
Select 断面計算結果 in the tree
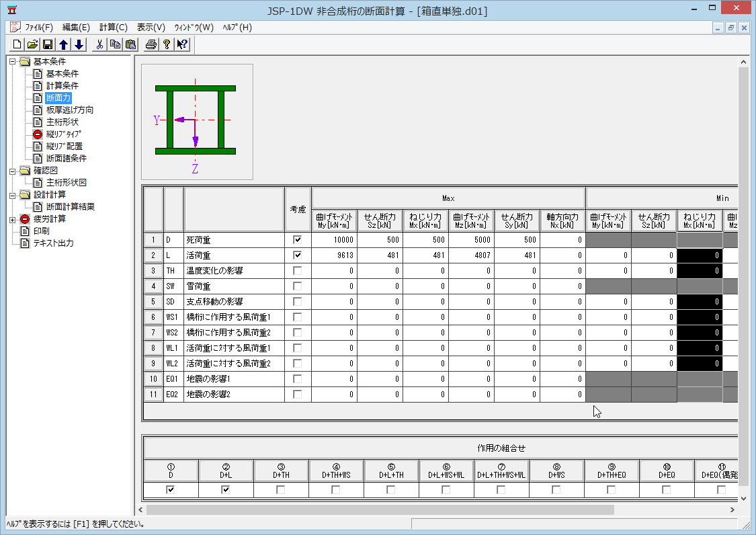pyautogui.click(x=70, y=207)
